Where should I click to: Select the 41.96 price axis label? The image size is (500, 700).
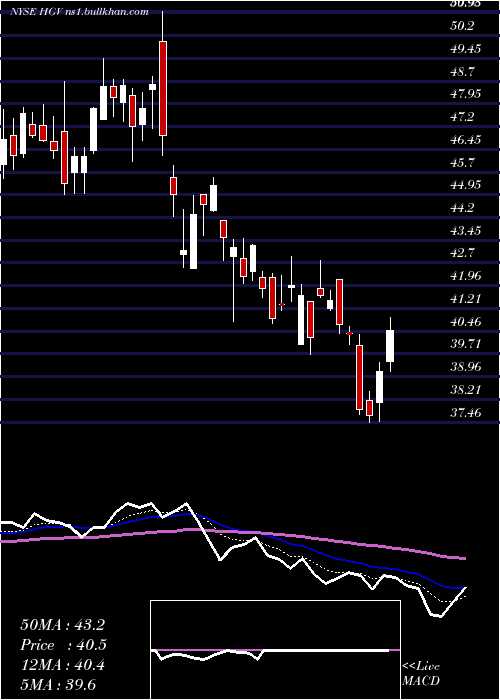(x=466, y=275)
